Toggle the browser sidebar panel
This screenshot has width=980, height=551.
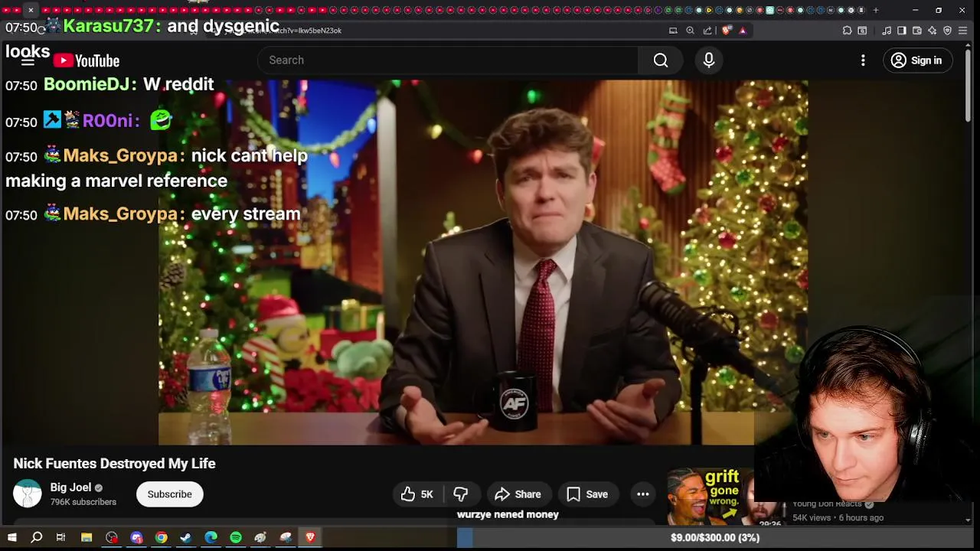[902, 31]
